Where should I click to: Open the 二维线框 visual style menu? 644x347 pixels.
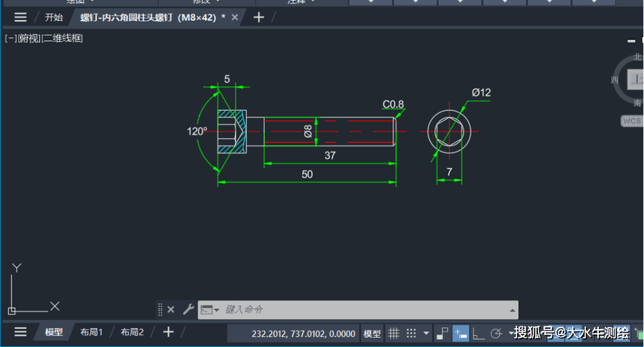tap(62, 39)
